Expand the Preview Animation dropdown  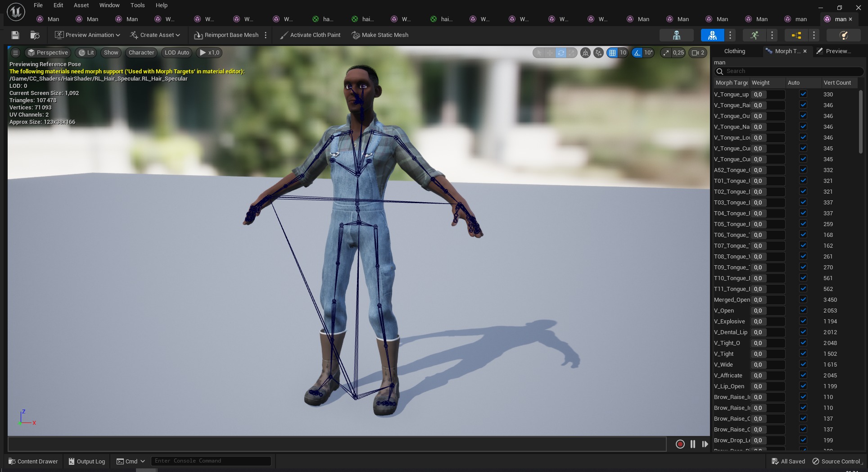pyautogui.click(x=87, y=35)
